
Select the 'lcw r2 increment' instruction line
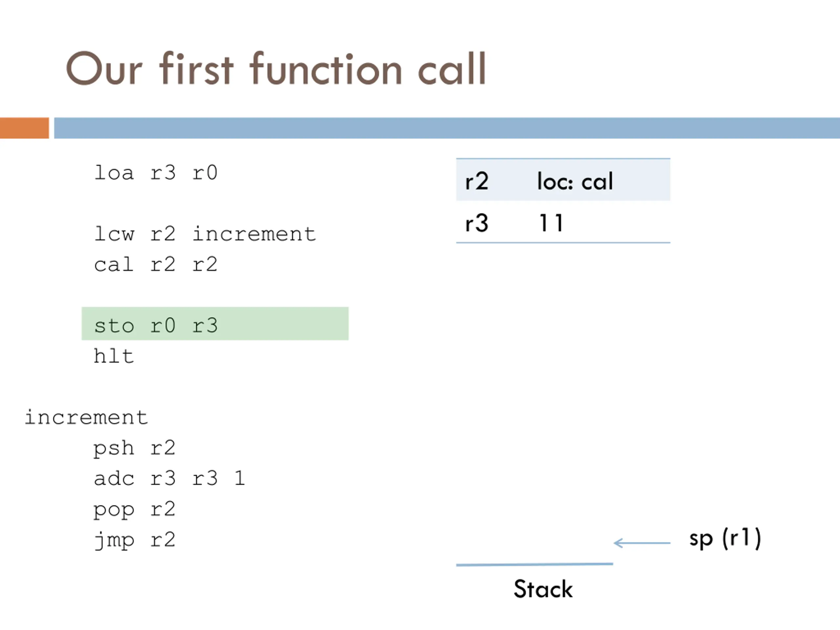[205, 234]
